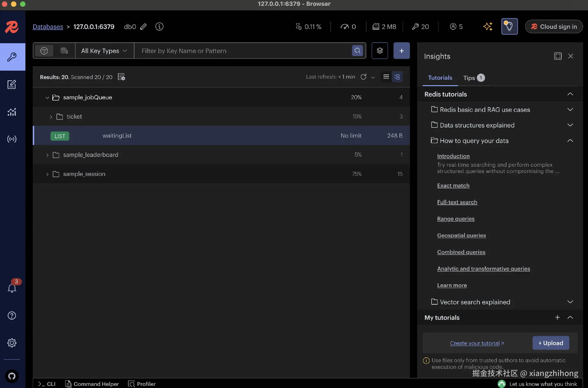Image resolution: width=588 pixels, height=388 pixels.
Task: Switch to list view toggle
Action: [386, 77]
